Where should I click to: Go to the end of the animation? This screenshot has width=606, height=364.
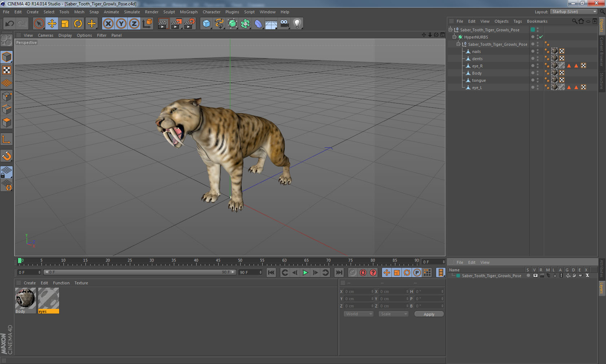pyautogui.click(x=339, y=272)
